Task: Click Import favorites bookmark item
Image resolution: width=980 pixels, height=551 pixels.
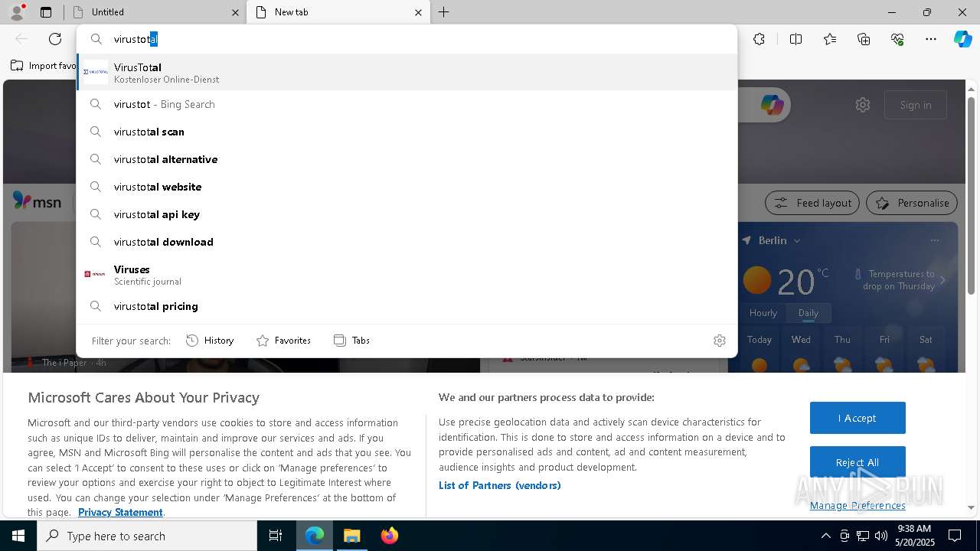Action: (x=43, y=66)
